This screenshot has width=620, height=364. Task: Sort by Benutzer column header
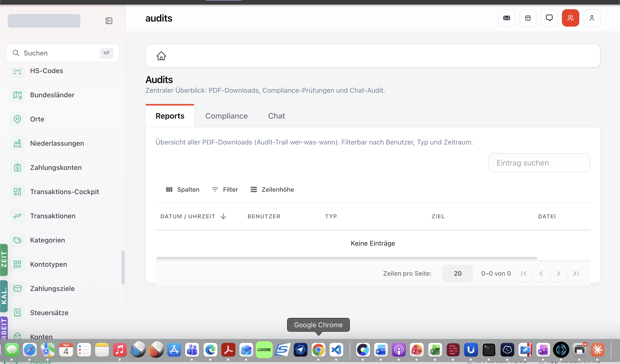pos(264,216)
